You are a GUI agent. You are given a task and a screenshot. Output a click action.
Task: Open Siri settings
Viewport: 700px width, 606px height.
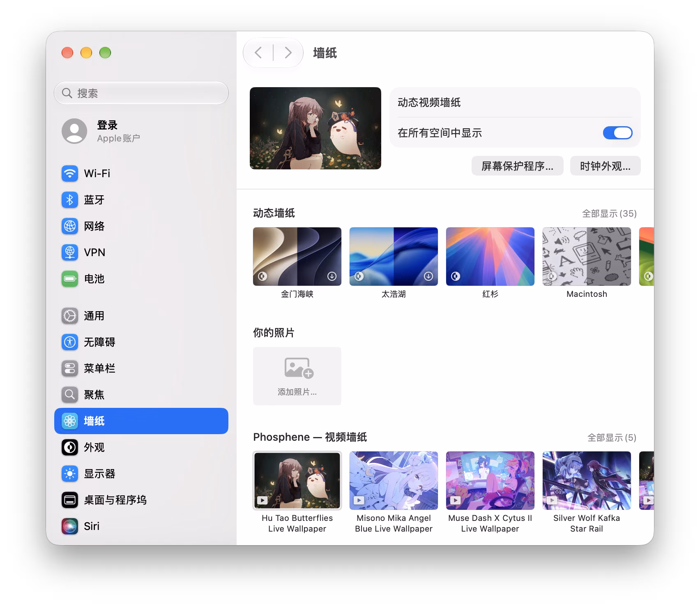click(141, 526)
